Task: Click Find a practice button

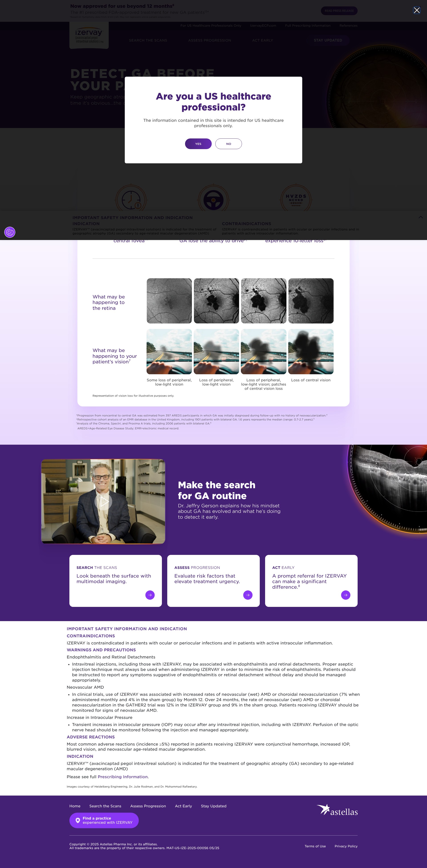Action: 104,820
